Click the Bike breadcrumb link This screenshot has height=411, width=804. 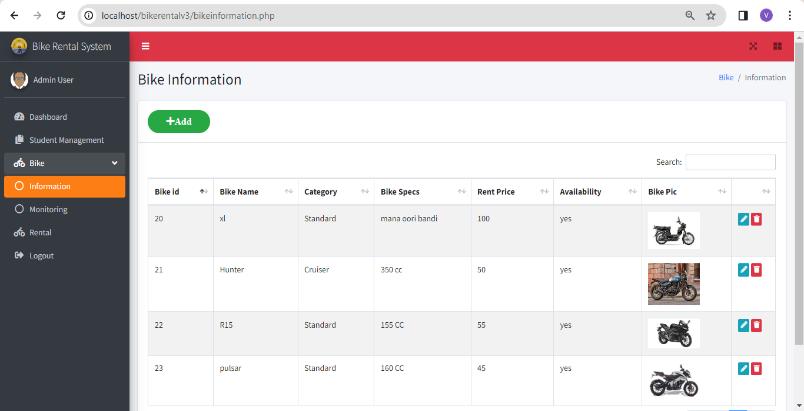(726, 78)
